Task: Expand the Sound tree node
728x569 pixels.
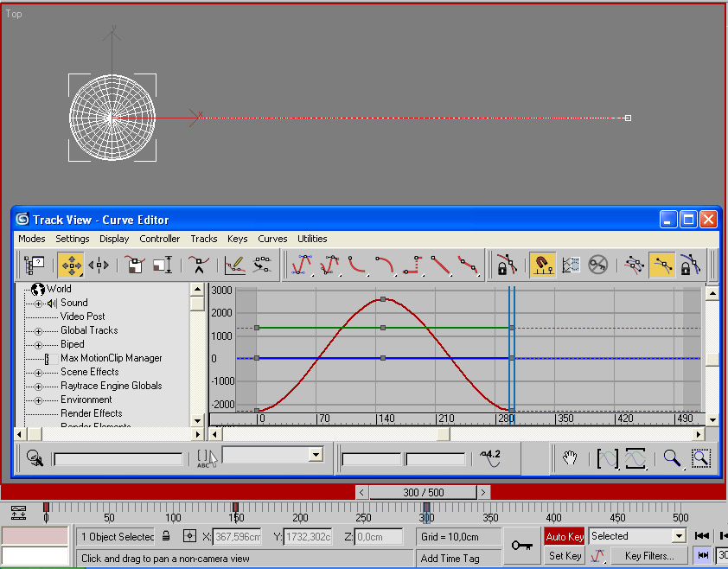Action: (38, 304)
